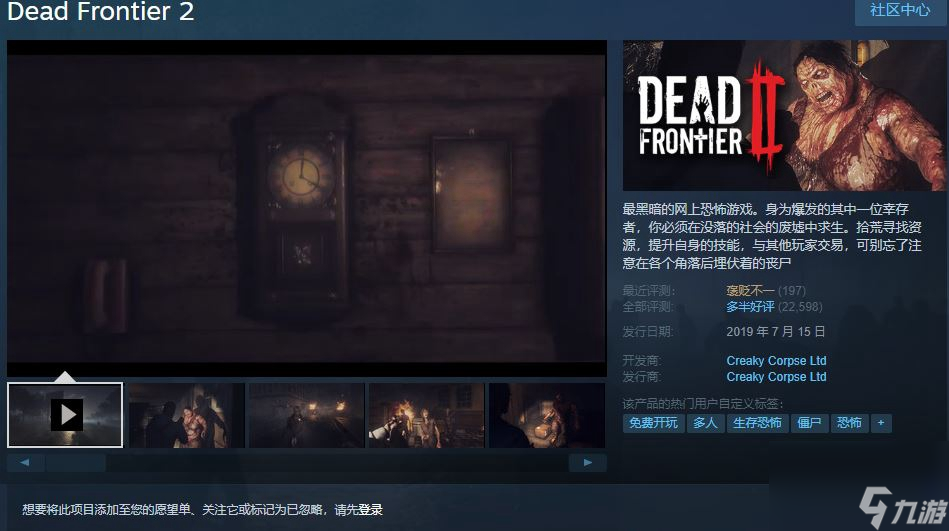Viewport: 949px width, 531px height.
Task: Click the (197) recent review count
Action: [x=792, y=291]
